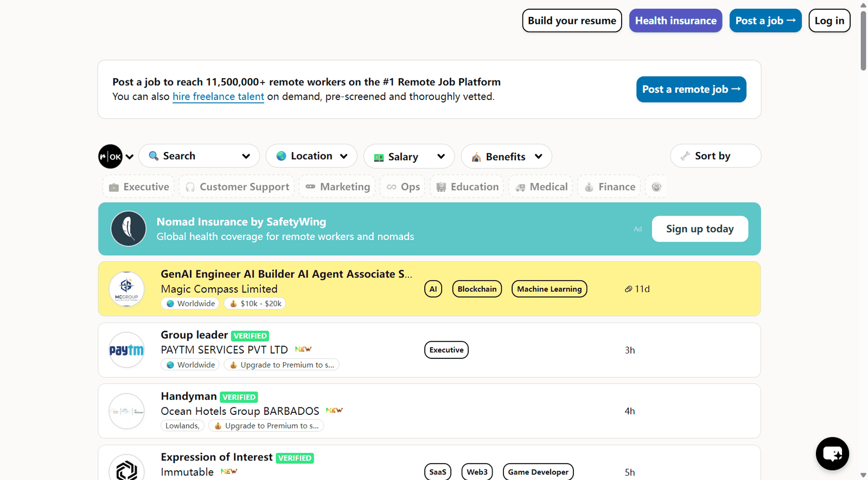Click the Immutable company logo
The image size is (868, 480).
point(126,468)
